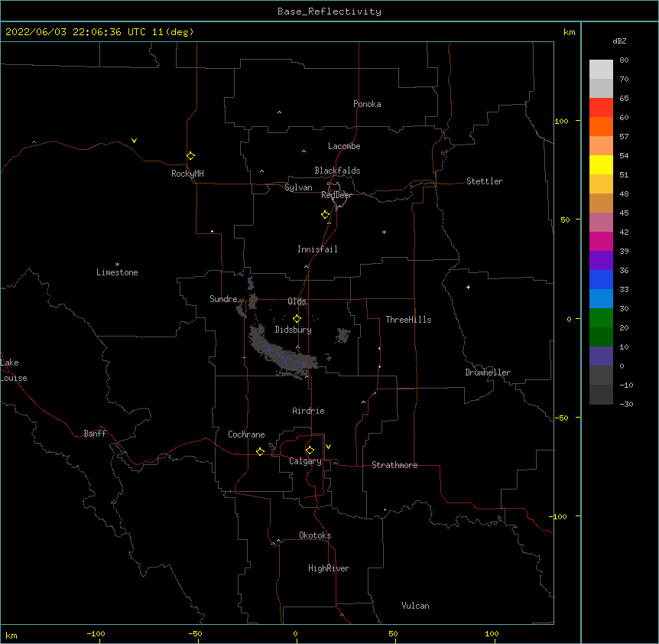This screenshot has height=644, width=659.
Task: Click the Innisfail city label
Action: 317,249
